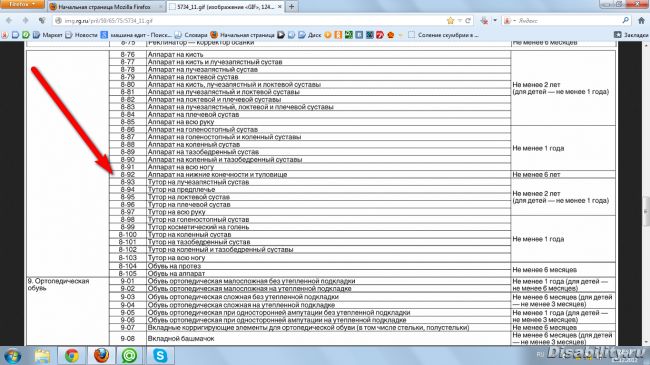Open the orange Firefox menu button
Viewport: 650px width, 365px height.
(22, 5)
